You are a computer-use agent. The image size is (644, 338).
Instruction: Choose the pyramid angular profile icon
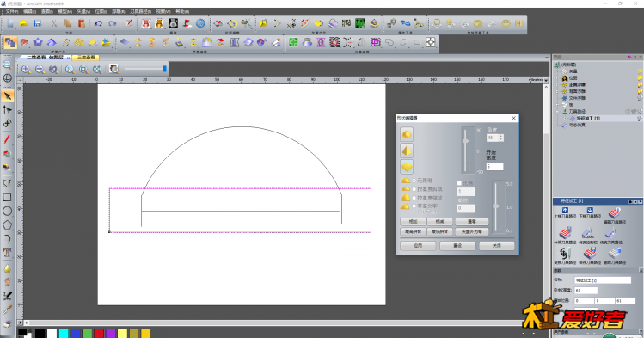click(x=407, y=151)
